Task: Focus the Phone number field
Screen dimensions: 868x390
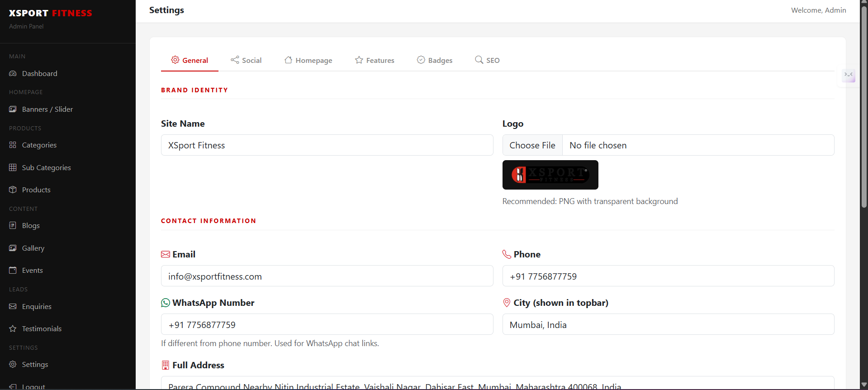Action: [x=668, y=276]
